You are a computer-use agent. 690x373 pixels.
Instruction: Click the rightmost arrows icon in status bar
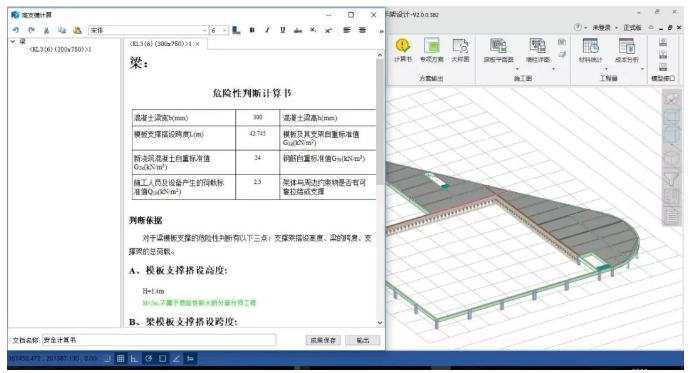point(191,358)
